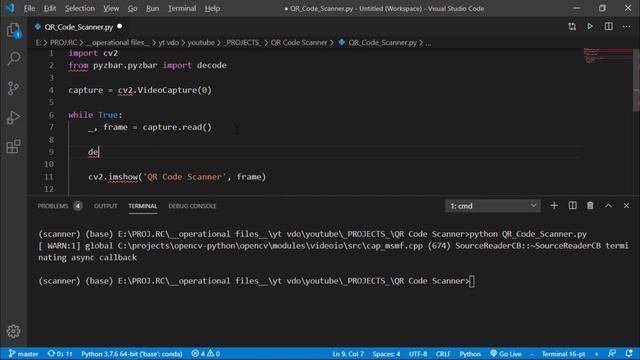The image size is (640, 360).
Task: Click the 'yt vdo' breadcrumb segment
Action: [169, 42]
